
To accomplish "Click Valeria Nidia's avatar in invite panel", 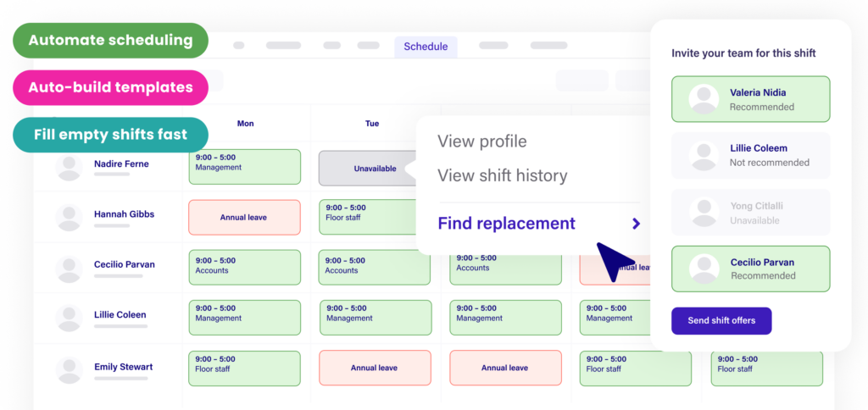I will coord(704,99).
